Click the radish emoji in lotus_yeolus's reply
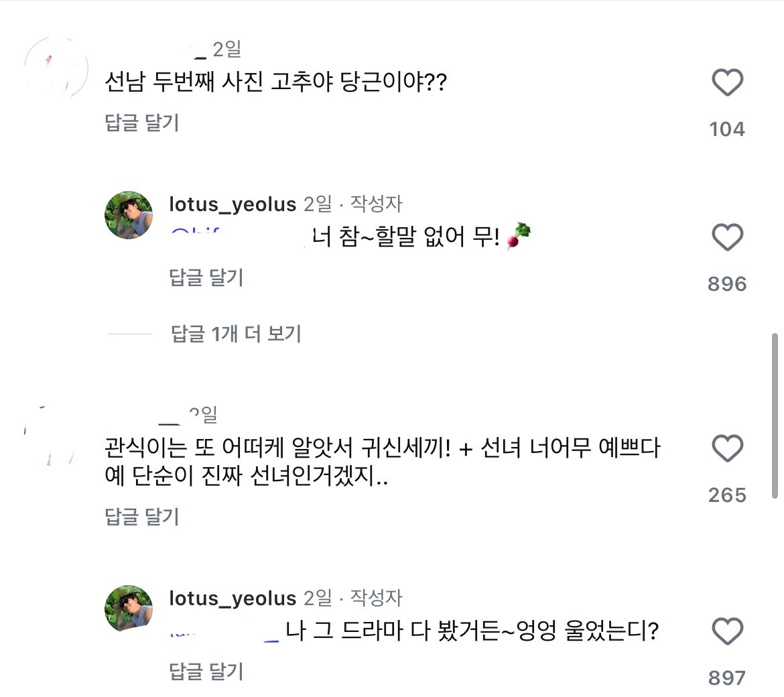Image resolution: width=784 pixels, height=697 pixels. tap(519, 237)
